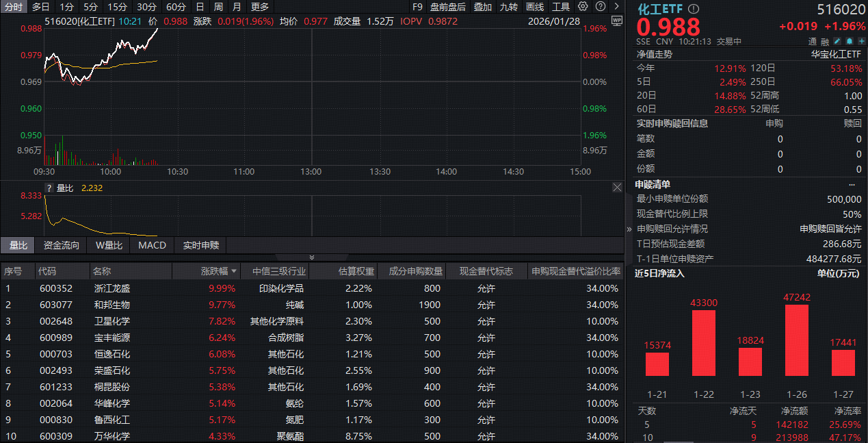
Task: Expand the toolbar with the right chevron
Action: point(616,6)
